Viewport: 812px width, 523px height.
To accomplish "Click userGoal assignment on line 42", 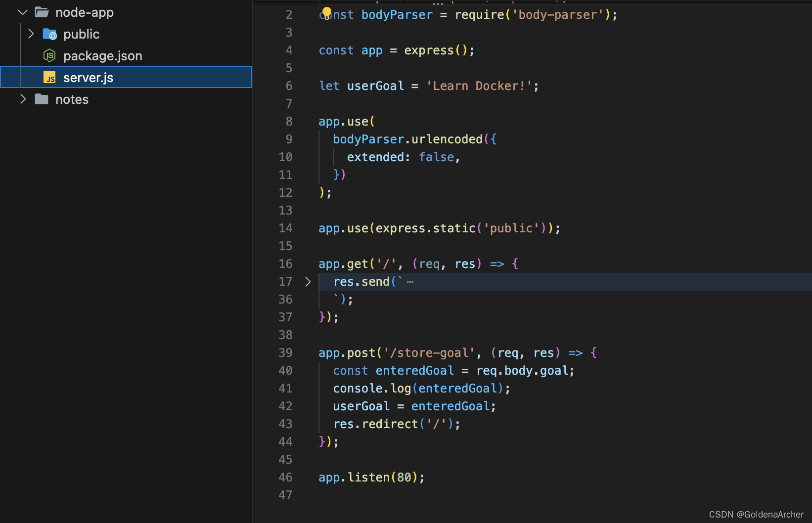I will click(x=361, y=406).
